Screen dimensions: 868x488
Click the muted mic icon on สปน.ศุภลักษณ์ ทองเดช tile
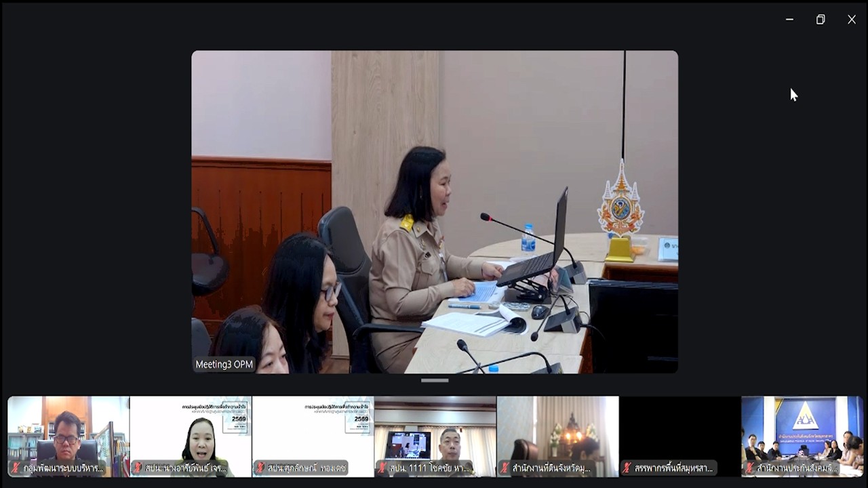click(x=259, y=468)
